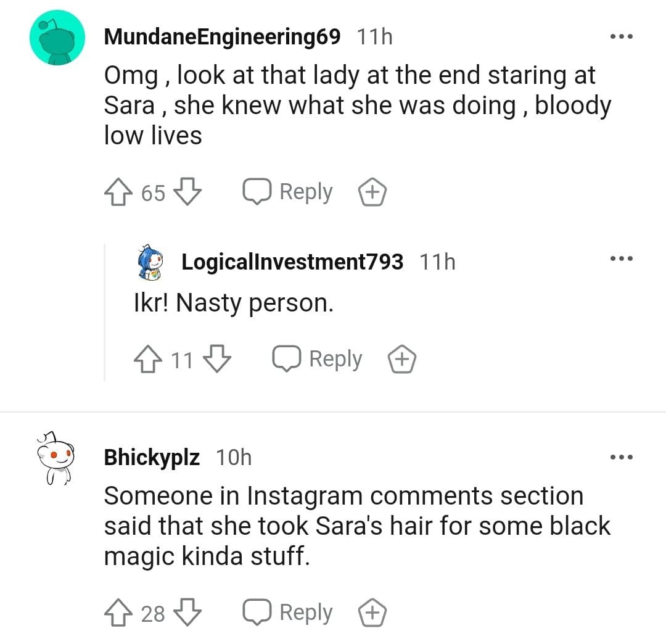Click MundaneEngineering69's green avatar

pyautogui.click(x=57, y=38)
